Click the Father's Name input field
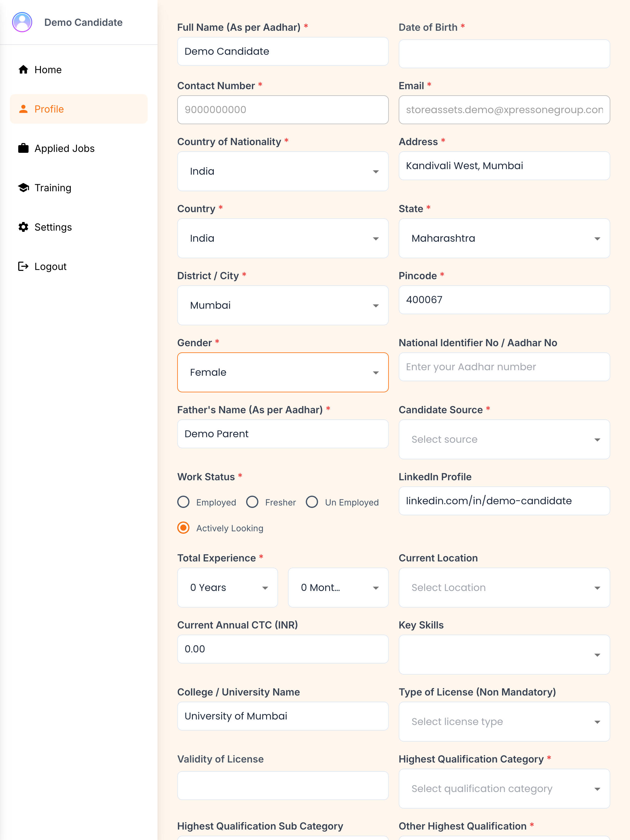This screenshot has height=840, width=630. coord(283,434)
